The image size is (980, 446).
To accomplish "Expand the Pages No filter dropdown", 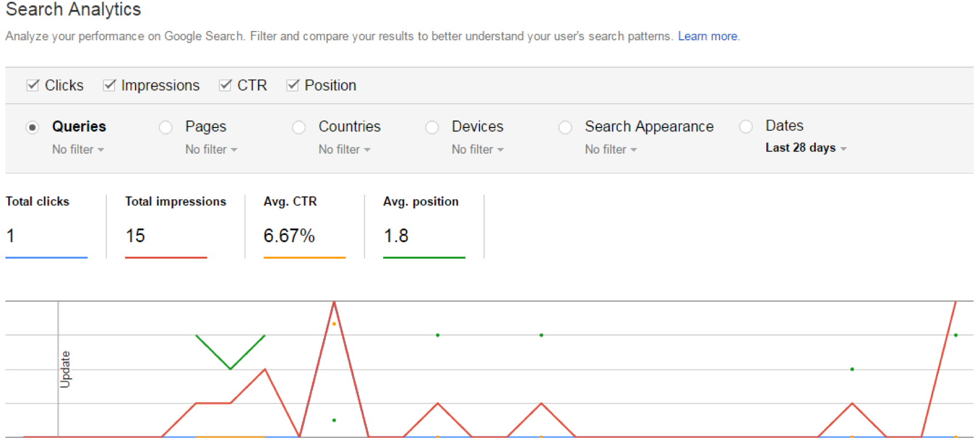I will (x=211, y=150).
